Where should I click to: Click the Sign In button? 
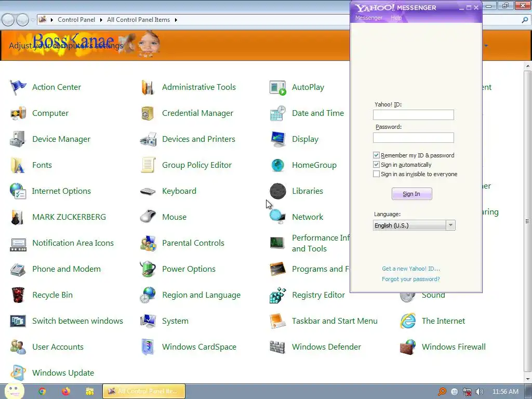[411, 194]
